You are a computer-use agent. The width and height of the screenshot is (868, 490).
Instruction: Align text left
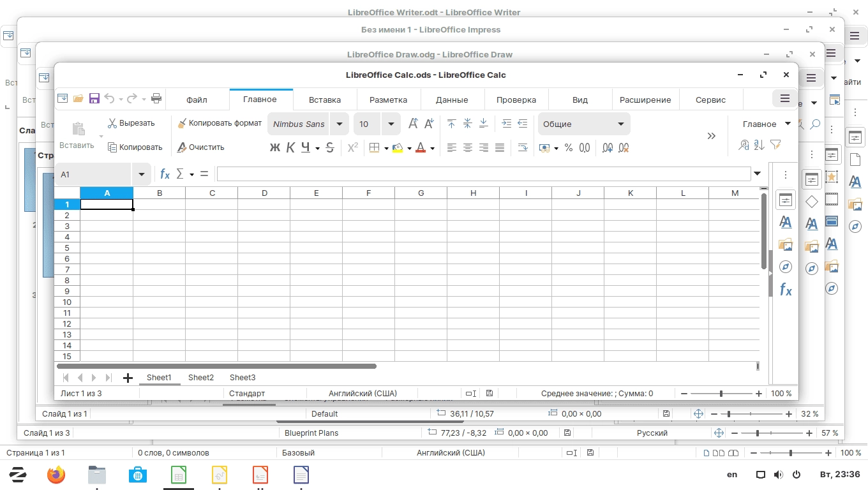tap(452, 148)
